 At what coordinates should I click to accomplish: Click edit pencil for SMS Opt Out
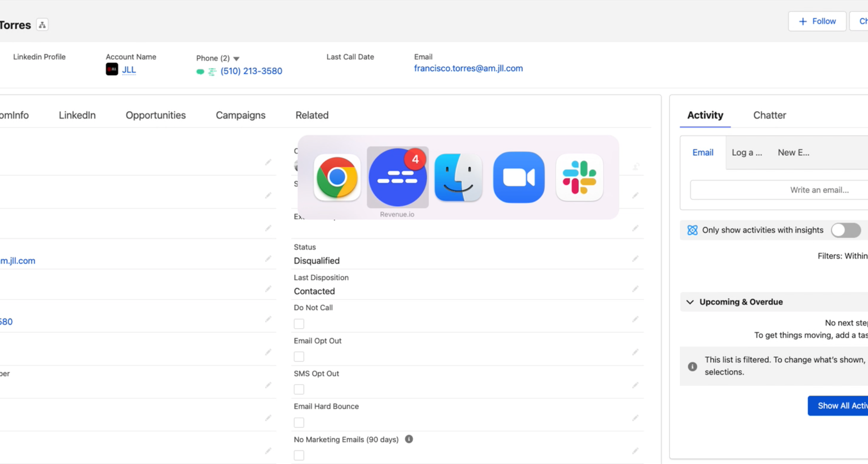pos(635,385)
